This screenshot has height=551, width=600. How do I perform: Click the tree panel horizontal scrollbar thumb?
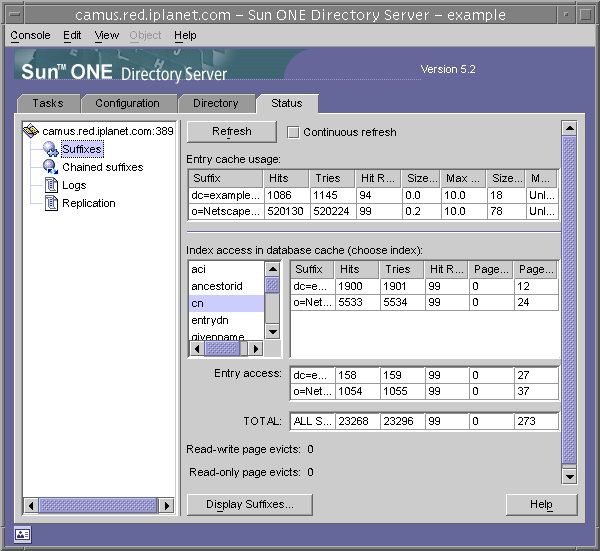click(98, 505)
